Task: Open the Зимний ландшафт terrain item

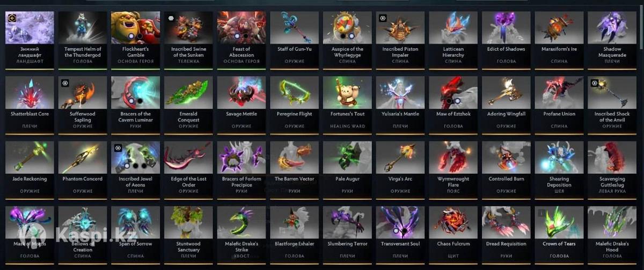Action: pyautogui.click(x=30, y=38)
